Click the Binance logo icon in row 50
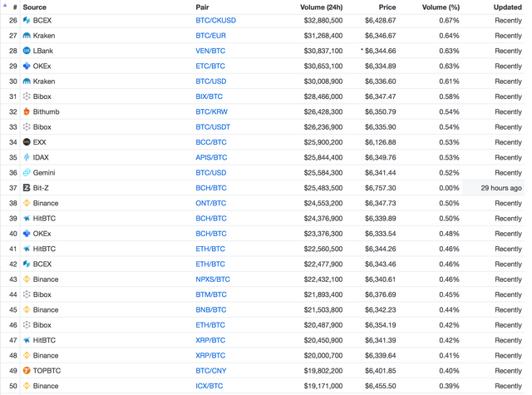The height and width of the screenshot is (395, 532). pos(27,386)
